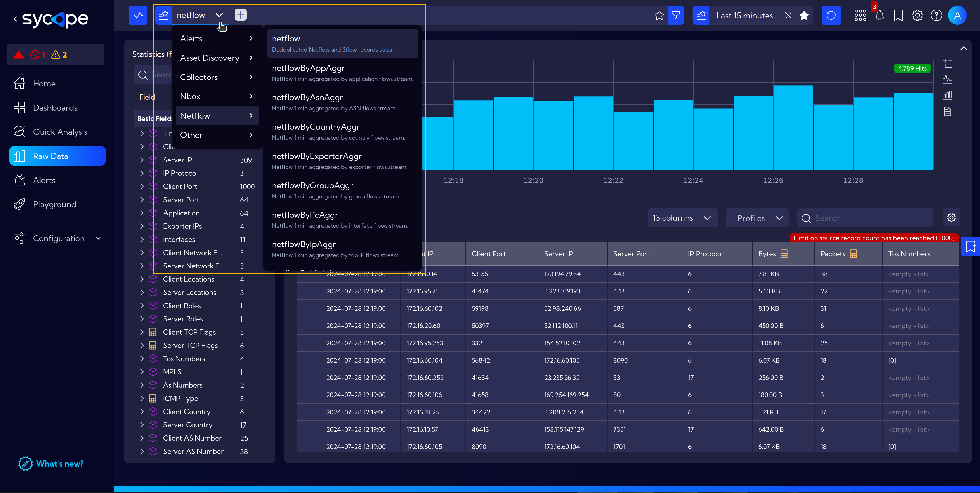Clear the Last 15 minutes time range
The image size is (980, 493).
point(788,15)
